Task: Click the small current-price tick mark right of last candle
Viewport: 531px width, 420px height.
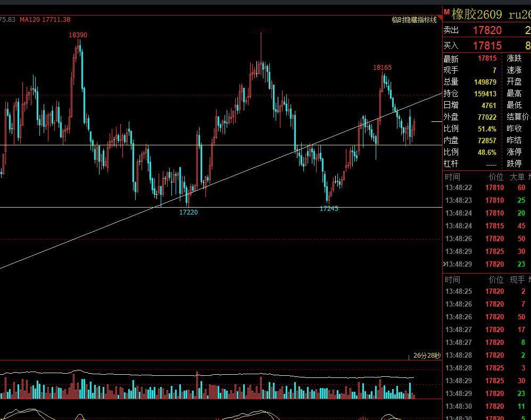Action: [436, 121]
